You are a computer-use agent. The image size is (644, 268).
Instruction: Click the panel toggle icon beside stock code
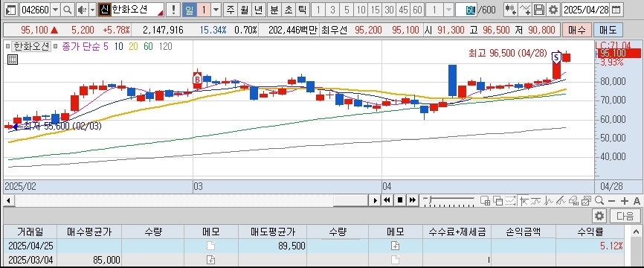11,10
